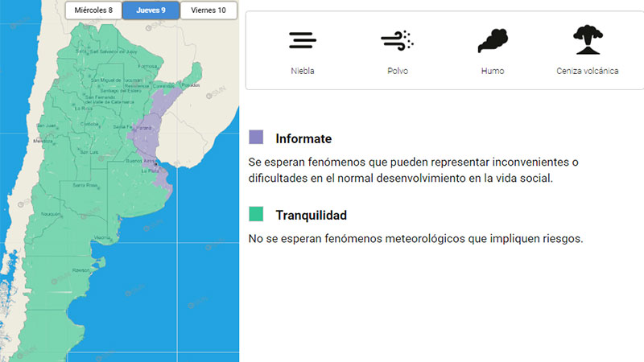
Task: Switch to the Miércoles 8 tab
Action: pyautogui.click(x=93, y=10)
